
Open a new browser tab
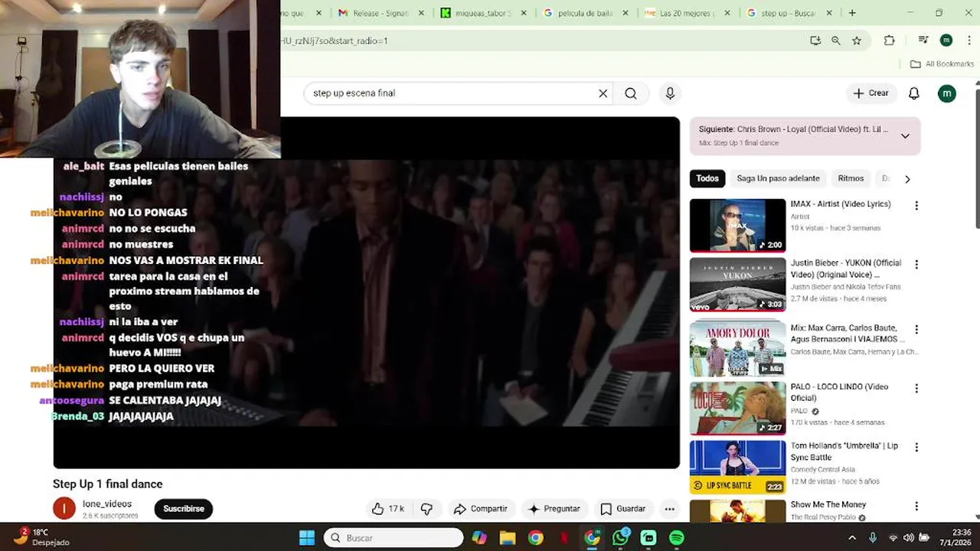click(852, 13)
